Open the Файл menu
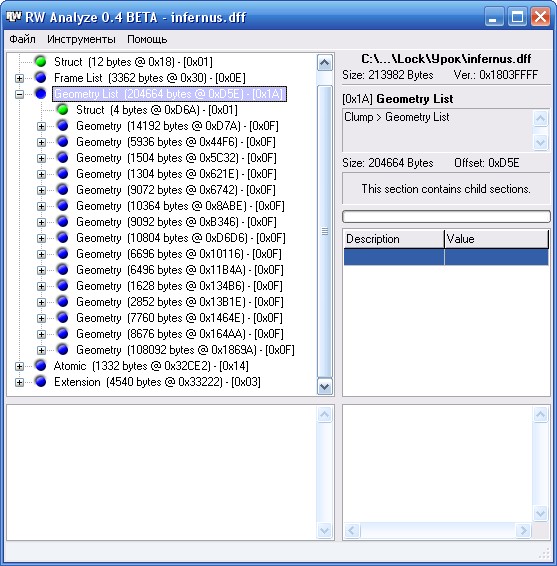This screenshot has height=566, width=557. (22, 39)
